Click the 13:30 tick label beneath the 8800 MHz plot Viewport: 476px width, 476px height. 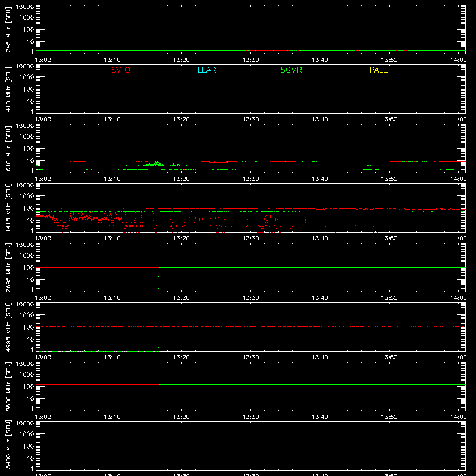tap(250, 417)
